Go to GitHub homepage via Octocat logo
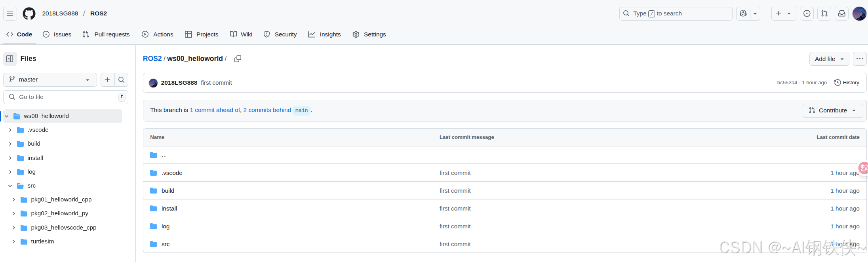This screenshot has width=868, height=262. point(29,13)
